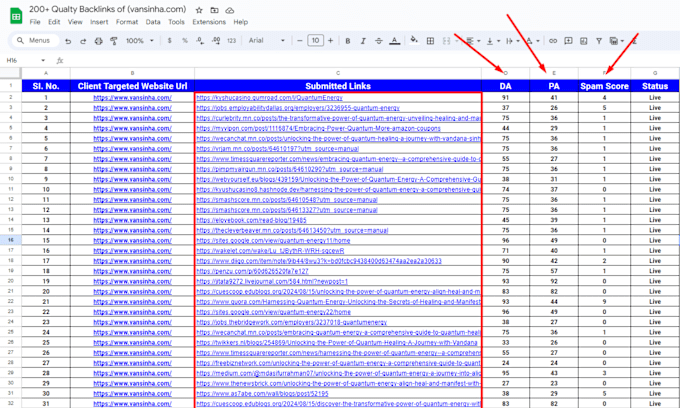
Task: Select the 'Submitted Links' header cell
Action: (x=338, y=86)
